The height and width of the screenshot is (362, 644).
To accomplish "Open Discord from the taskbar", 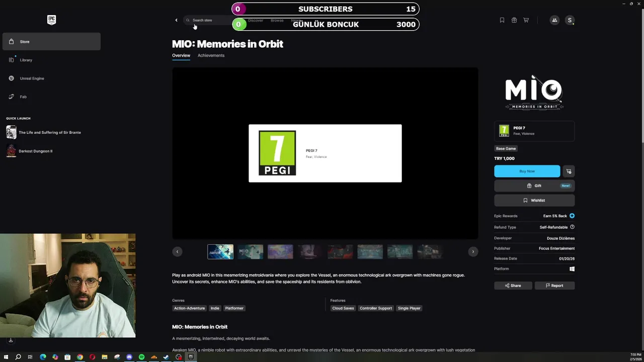I will click(x=129, y=357).
